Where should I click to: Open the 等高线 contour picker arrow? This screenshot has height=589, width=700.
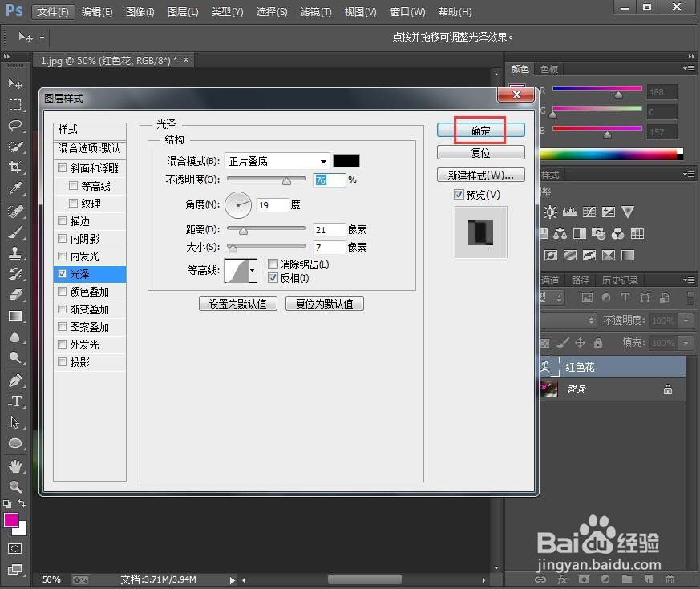click(253, 270)
